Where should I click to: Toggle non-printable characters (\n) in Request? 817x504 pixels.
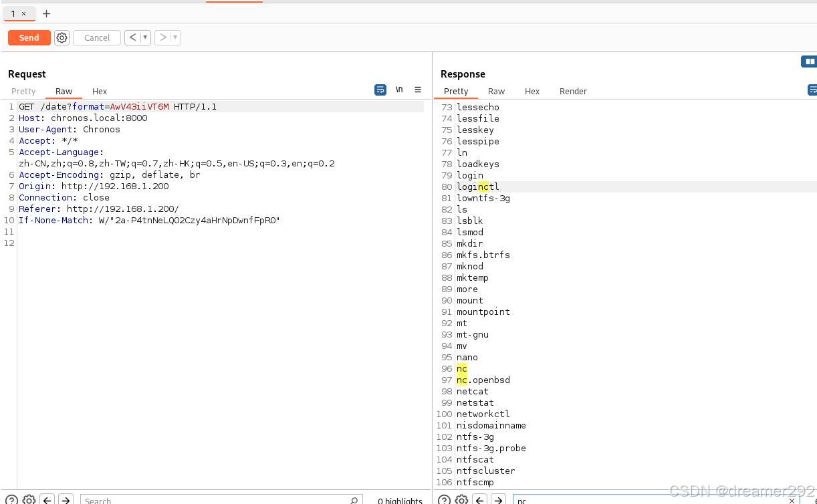pos(399,90)
